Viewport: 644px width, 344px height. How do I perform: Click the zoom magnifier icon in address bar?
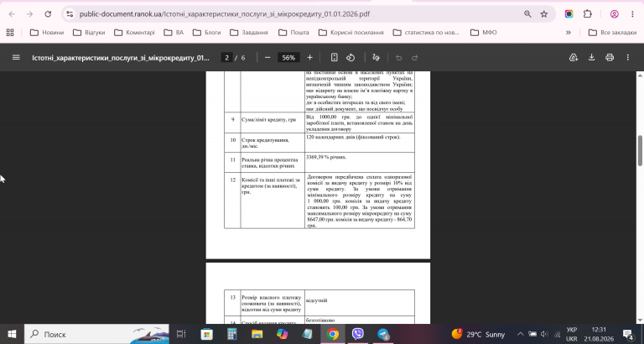point(527,14)
